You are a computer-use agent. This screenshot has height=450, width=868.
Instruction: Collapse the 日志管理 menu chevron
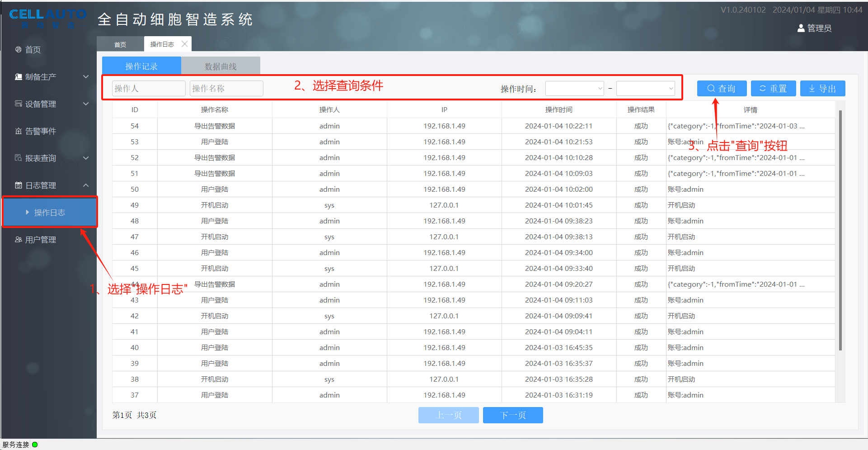click(x=86, y=185)
